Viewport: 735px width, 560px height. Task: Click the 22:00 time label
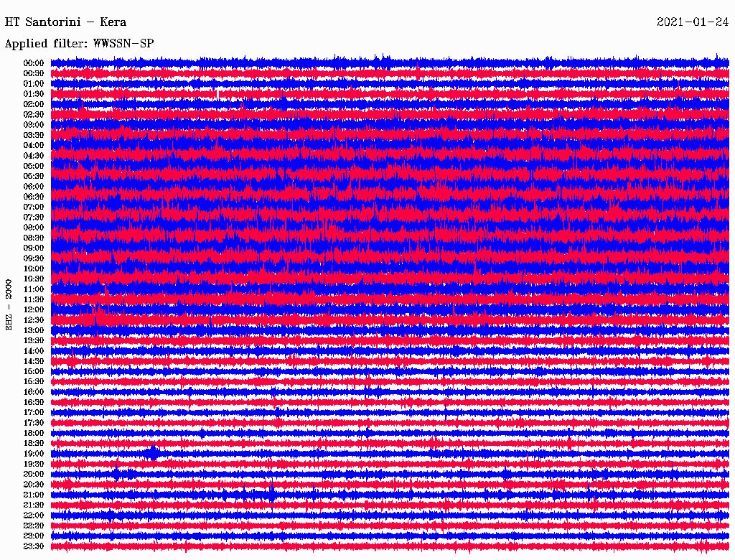tap(34, 516)
